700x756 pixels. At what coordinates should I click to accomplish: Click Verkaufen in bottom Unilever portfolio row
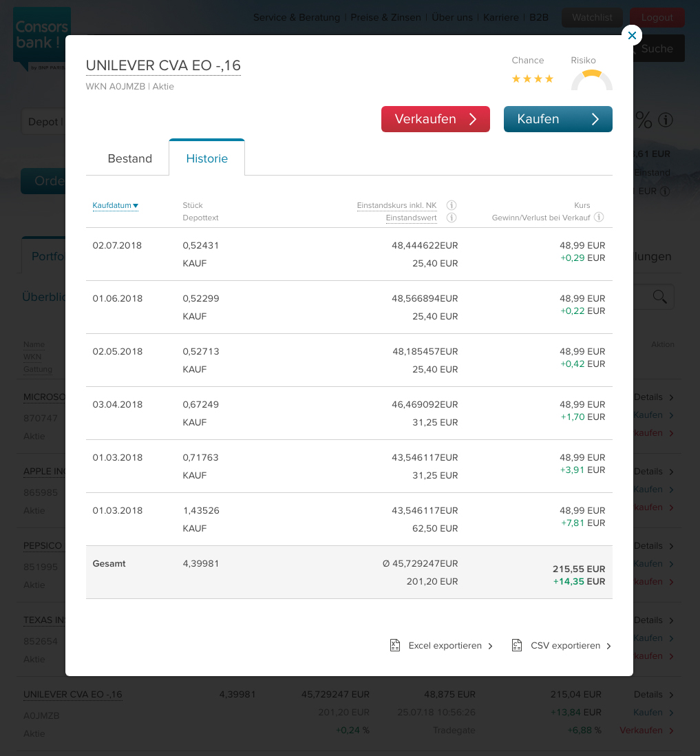point(646,730)
